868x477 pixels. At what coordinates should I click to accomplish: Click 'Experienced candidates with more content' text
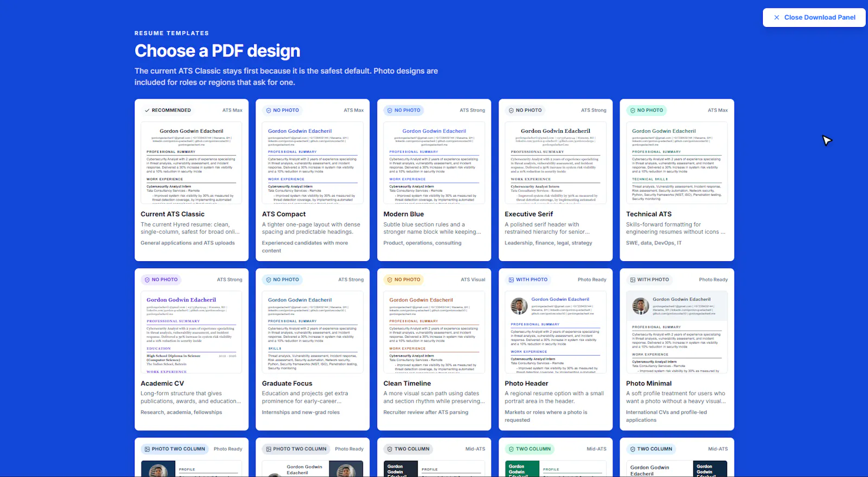click(305, 247)
